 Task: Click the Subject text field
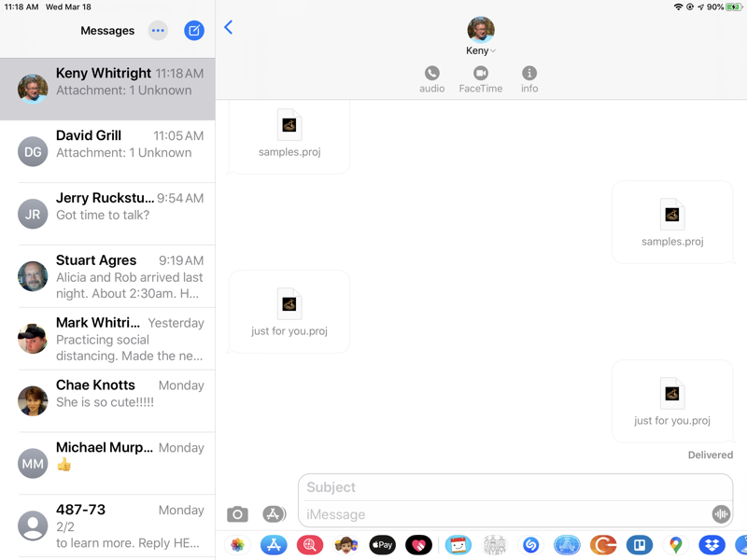pos(515,487)
